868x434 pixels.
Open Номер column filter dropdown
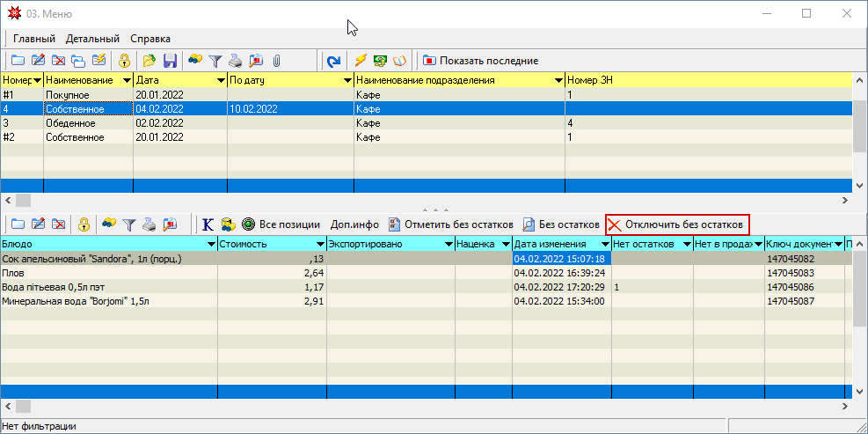(x=38, y=80)
